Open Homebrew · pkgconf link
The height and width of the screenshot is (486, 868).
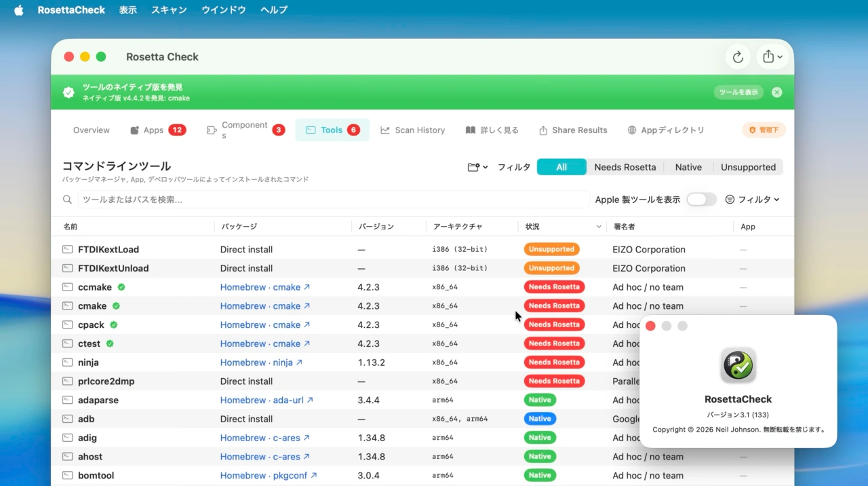pyautogui.click(x=269, y=476)
